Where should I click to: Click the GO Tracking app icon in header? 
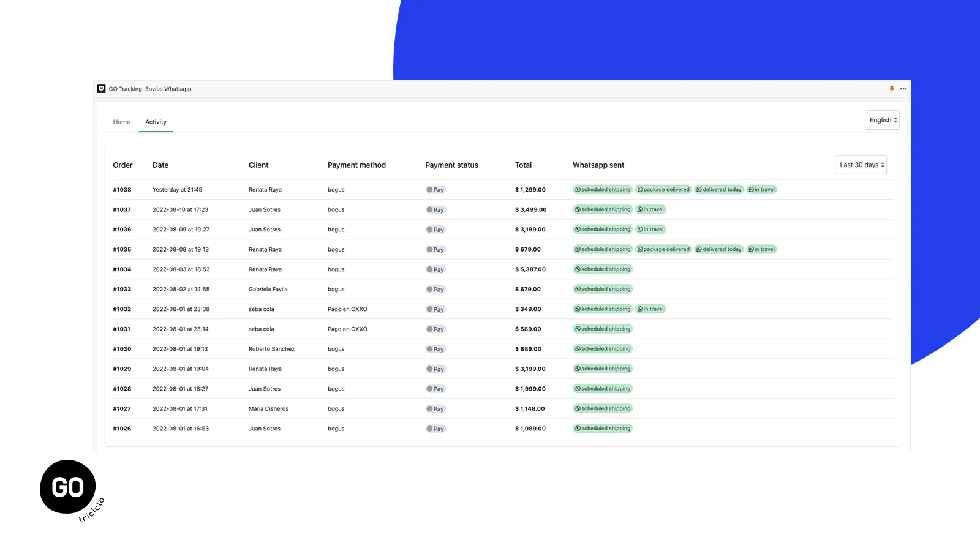point(102,89)
